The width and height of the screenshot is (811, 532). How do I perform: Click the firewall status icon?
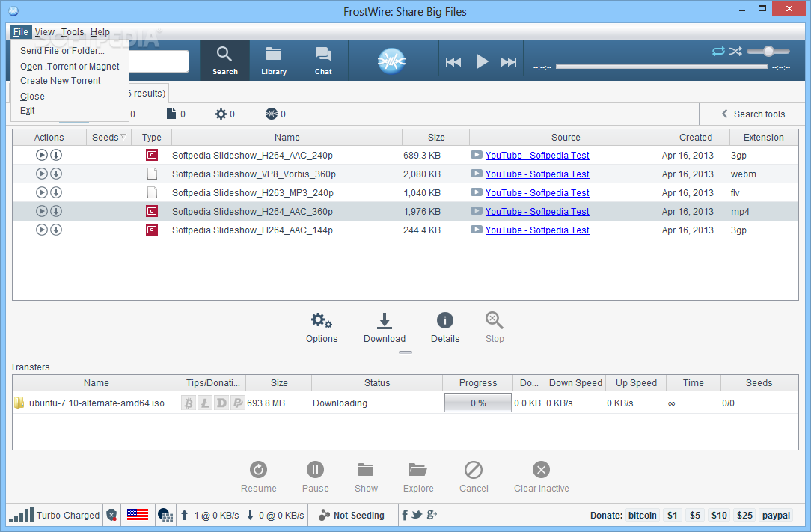click(x=165, y=516)
